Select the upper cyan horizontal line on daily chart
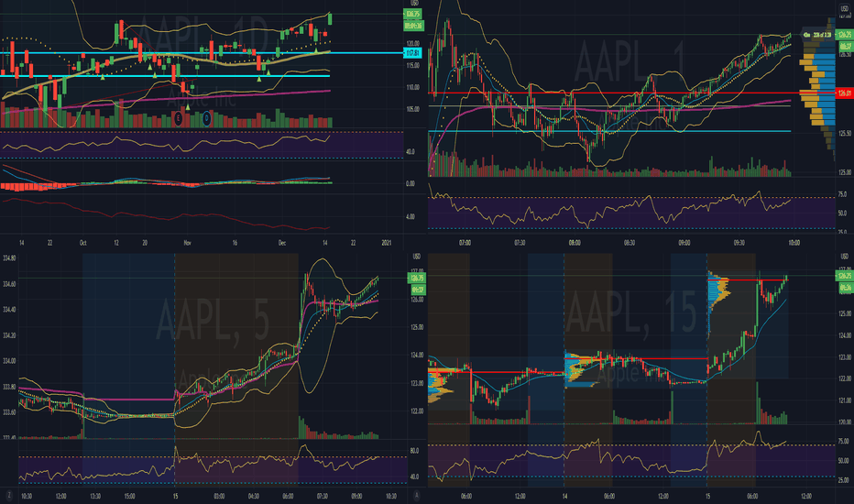The width and height of the screenshot is (854, 504). pos(202,53)
